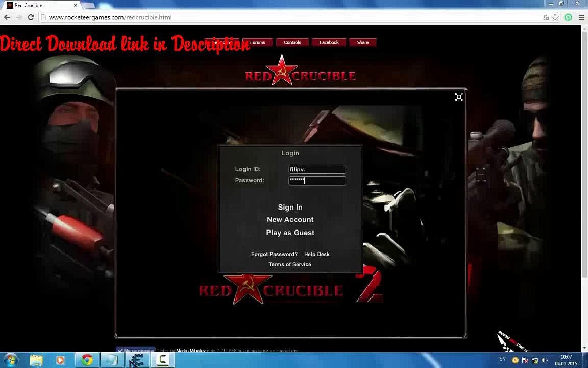Switch to Chrome on the taskbar
The image size is (588, 368).
click(87, 360)
